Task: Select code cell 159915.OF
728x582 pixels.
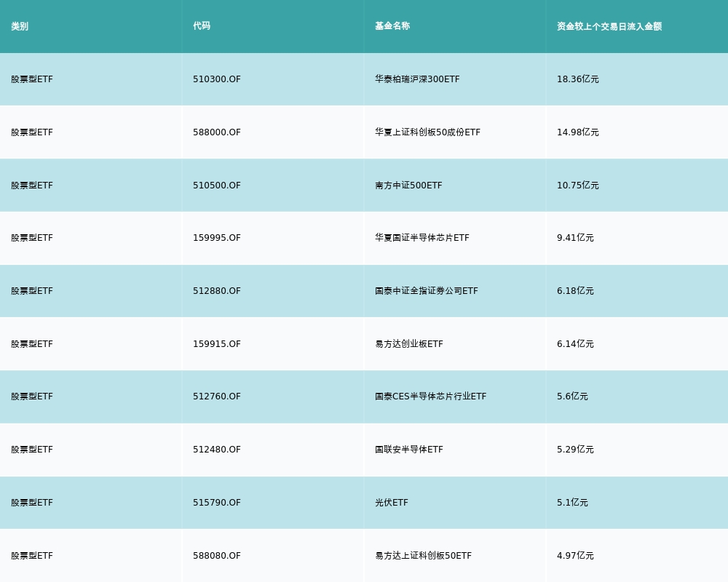Action: click(217, 344)
